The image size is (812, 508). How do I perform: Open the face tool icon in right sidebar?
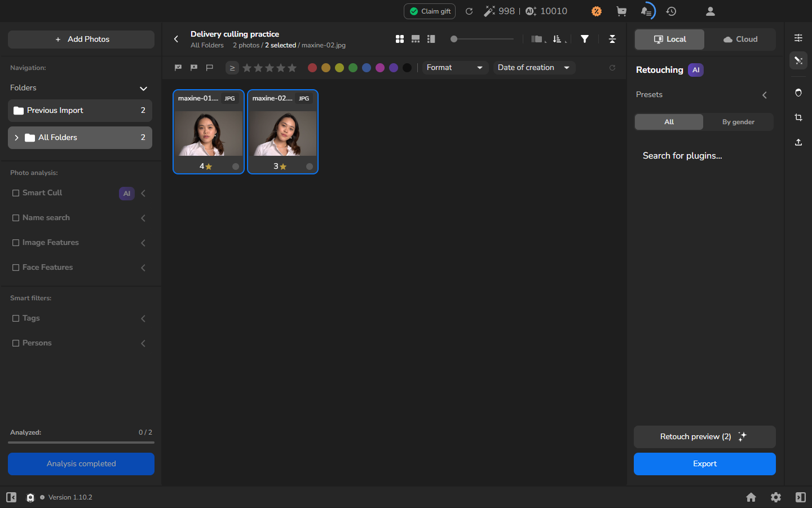798,93
